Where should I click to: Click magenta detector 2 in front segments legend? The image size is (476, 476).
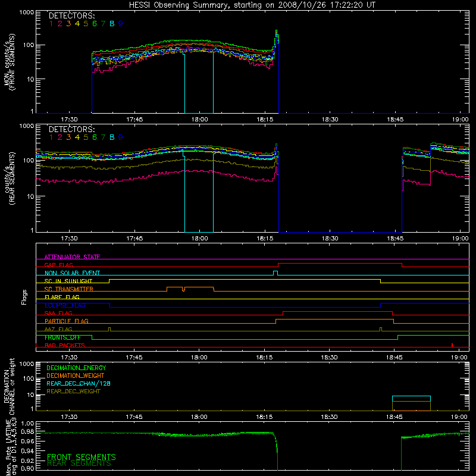[60, 23]
